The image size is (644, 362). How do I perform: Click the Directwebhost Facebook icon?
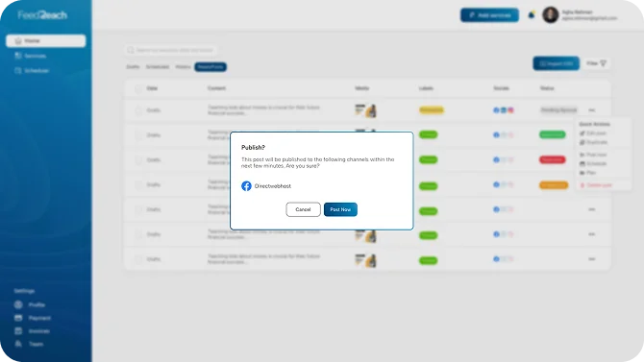(246, 186)
